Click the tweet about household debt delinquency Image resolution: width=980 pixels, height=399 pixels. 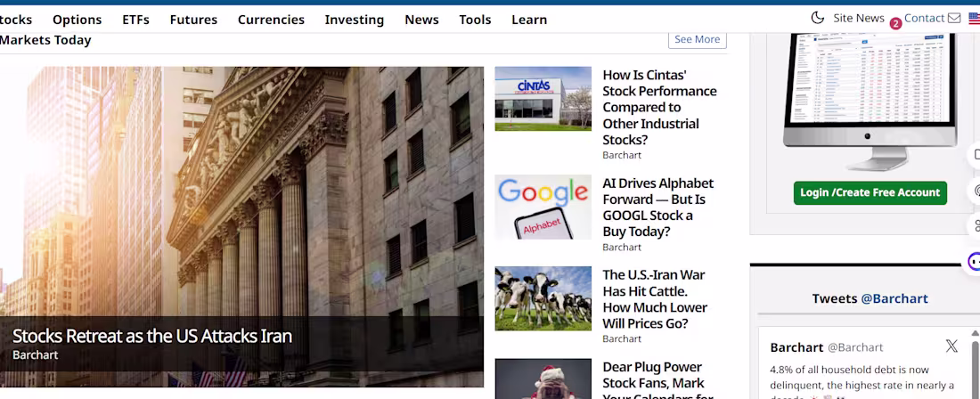[x=862, y=381]
